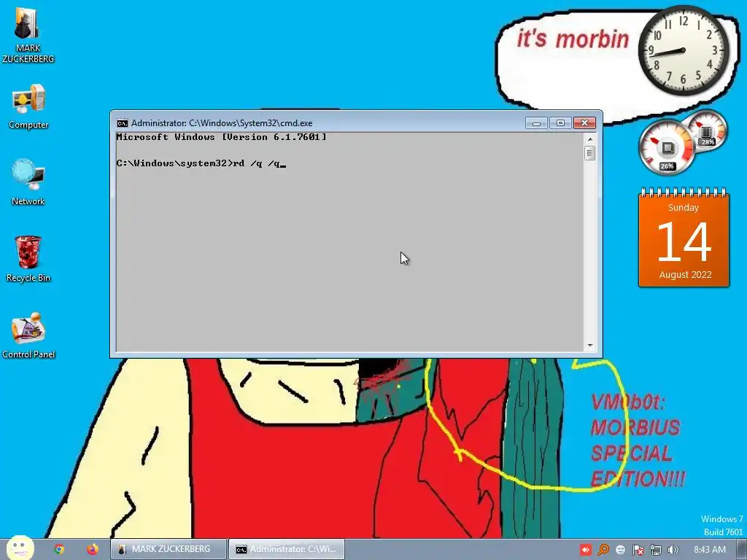Click the Show Desktop strip
The width and height of the screenshot is (747, 560).
[x=742, y=550]
